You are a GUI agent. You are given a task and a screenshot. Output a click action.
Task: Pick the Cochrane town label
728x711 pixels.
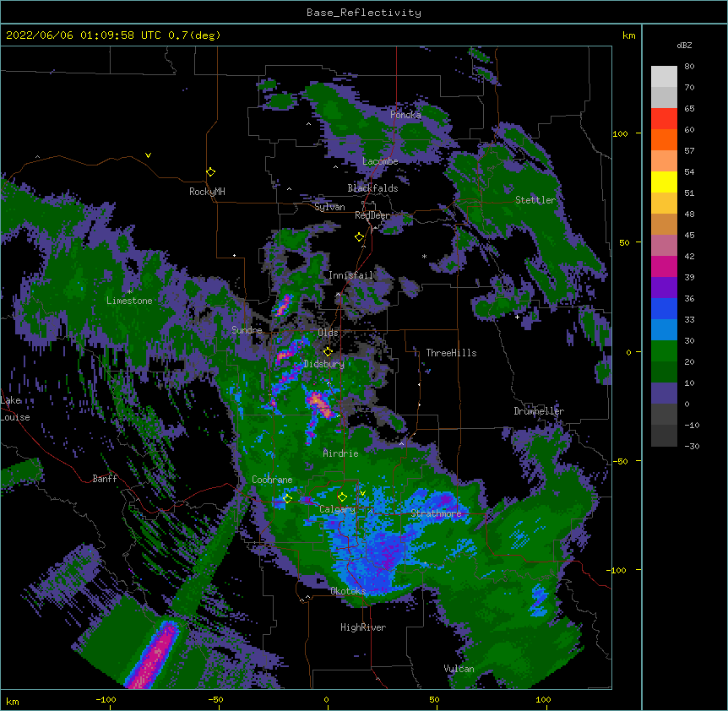272,480
